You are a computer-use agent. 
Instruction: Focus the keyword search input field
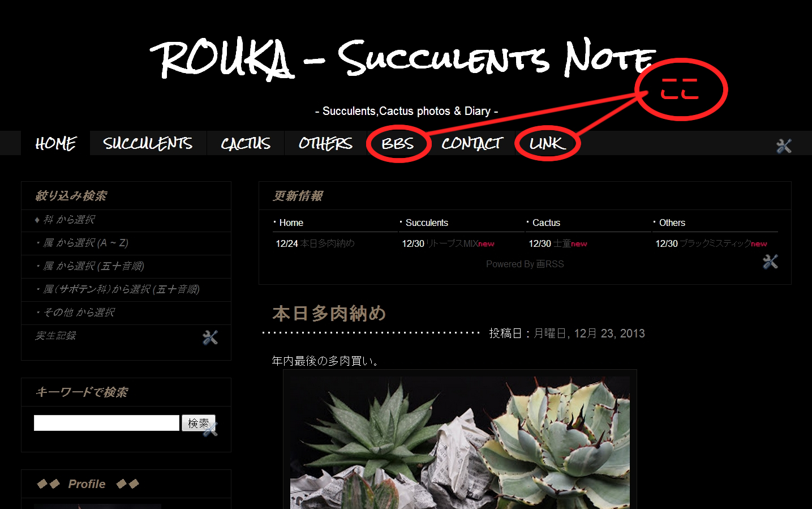[106, 423]
